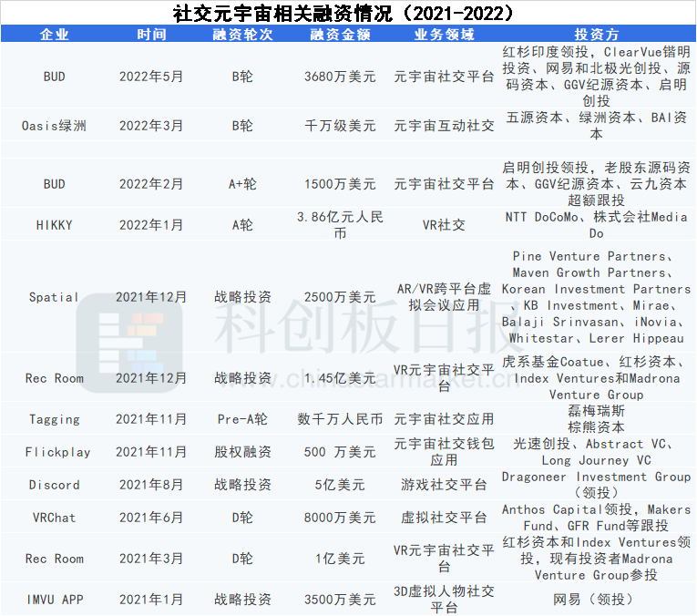
Task: Click the 3.86亿元人民币 amount cell
Action: click(x=340, y=225)
